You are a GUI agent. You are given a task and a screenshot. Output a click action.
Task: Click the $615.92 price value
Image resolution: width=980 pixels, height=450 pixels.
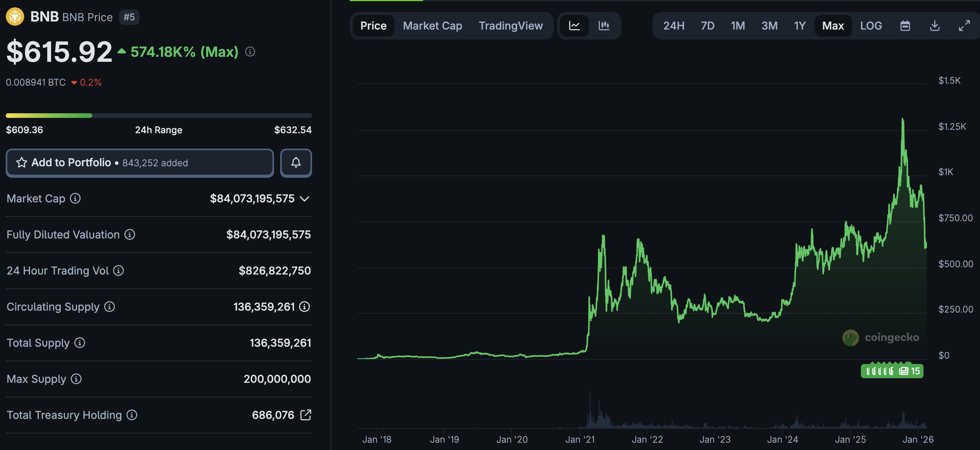click(59, 52)
